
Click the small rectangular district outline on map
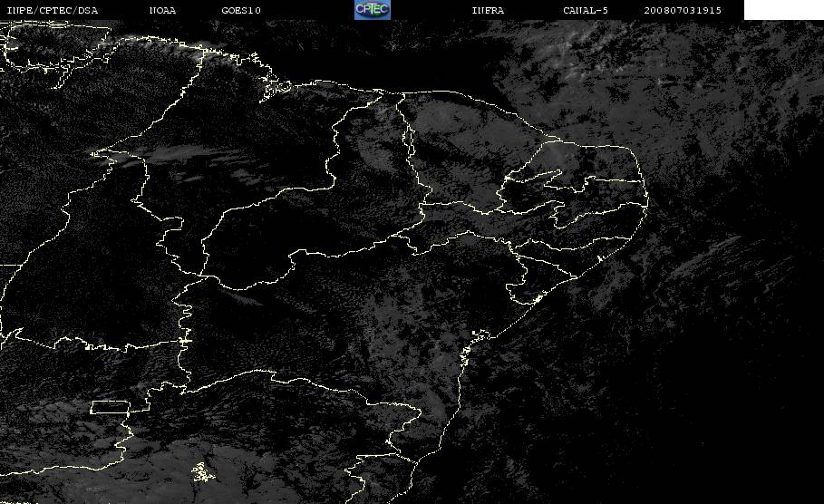(110, 407)
